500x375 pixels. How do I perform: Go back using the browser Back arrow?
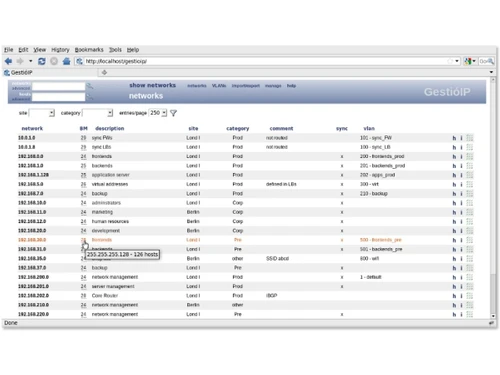pyautogui.click(x=8, y=61)
